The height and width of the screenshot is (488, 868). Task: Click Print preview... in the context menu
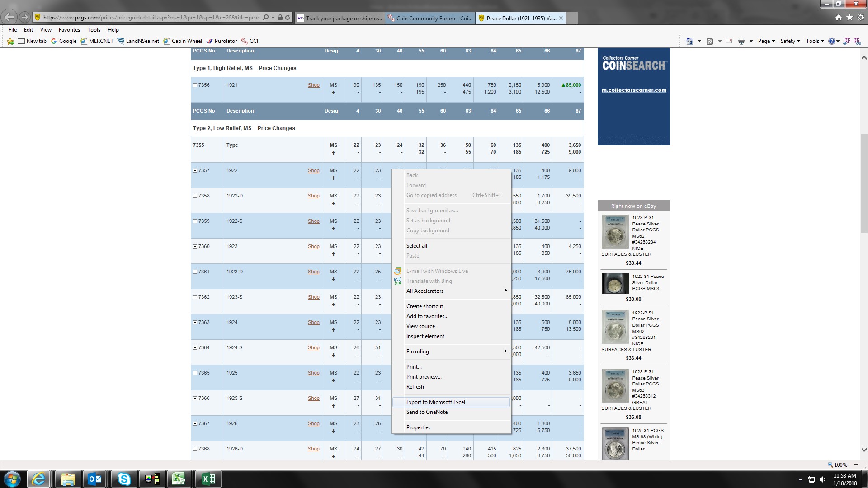(x=451, y=377)
